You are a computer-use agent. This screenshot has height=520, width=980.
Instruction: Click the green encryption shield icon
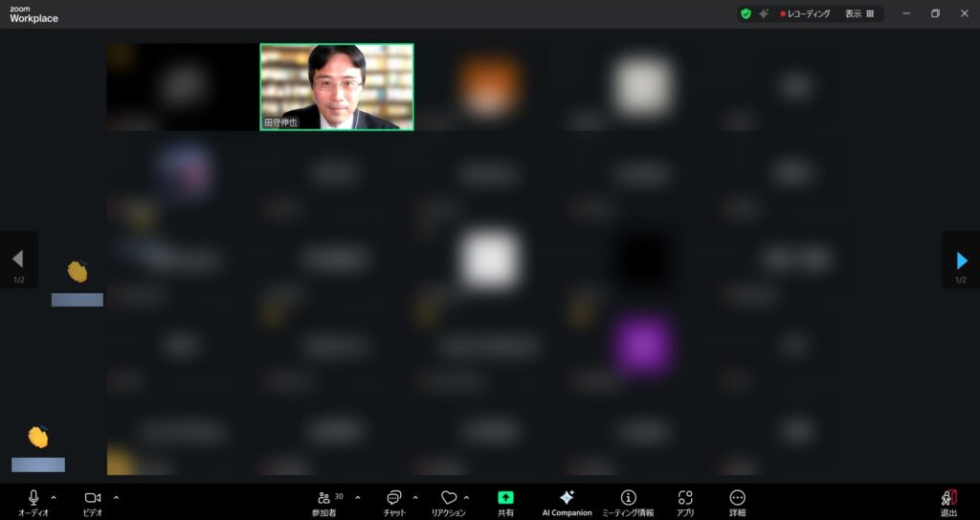pyautogui.click(x=746, y=14)
